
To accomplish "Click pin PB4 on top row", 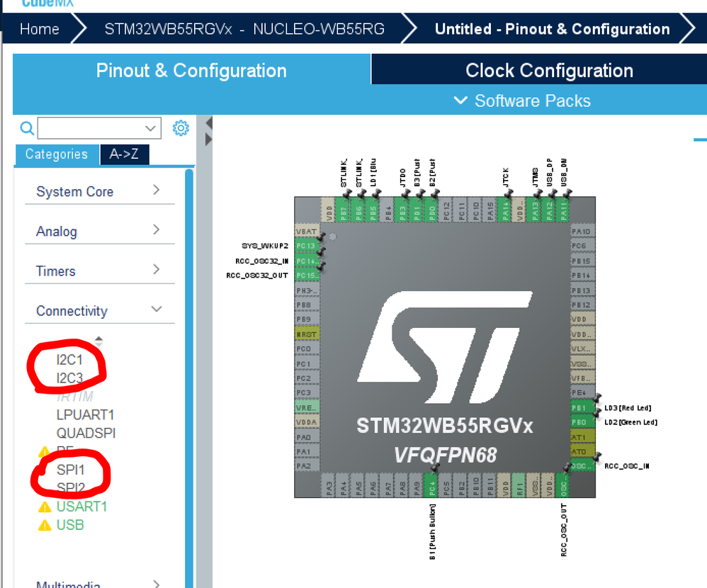I will 388,209.
